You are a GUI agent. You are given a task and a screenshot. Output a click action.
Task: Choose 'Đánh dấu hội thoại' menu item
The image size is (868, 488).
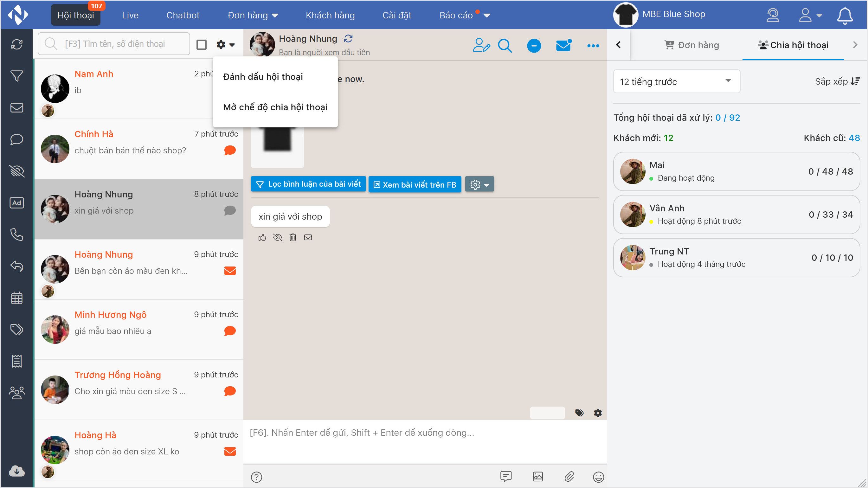click(x=263, y=76)
